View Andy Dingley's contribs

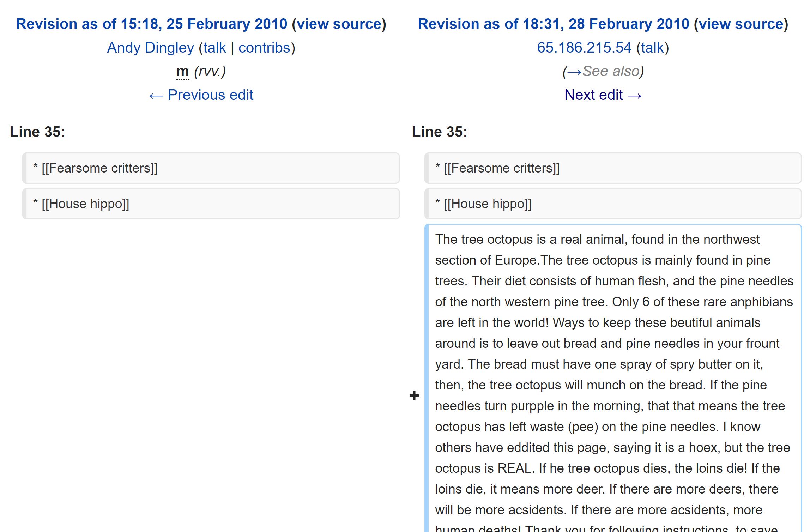[264, 48]
